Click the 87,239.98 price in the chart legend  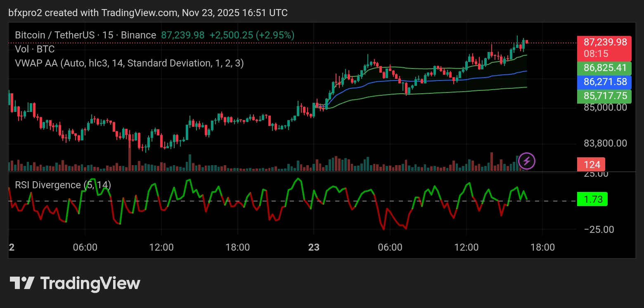click(x=183, y=36)
